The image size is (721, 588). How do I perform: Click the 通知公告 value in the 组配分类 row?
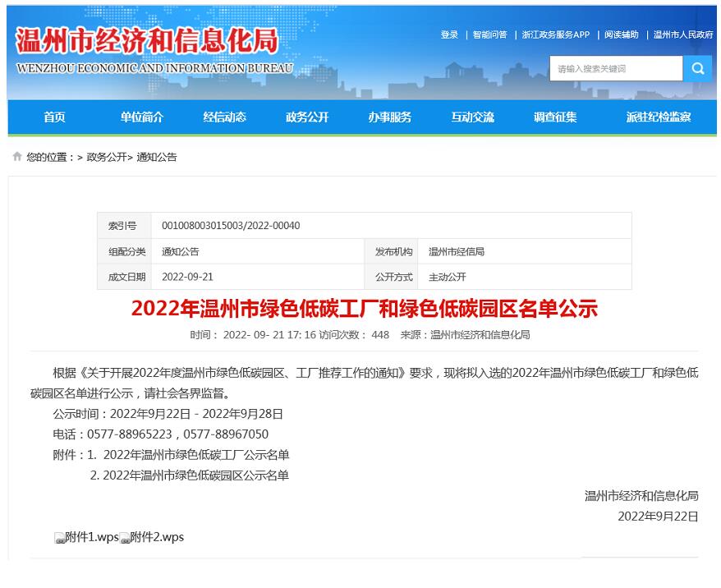(x=181, y=252)
